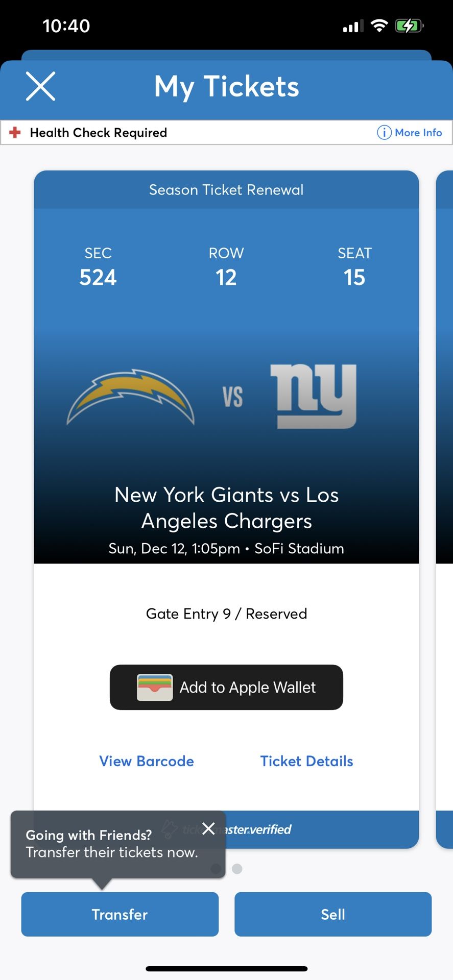
Task: Close the My Tickets screen
Action: point(40,86)
